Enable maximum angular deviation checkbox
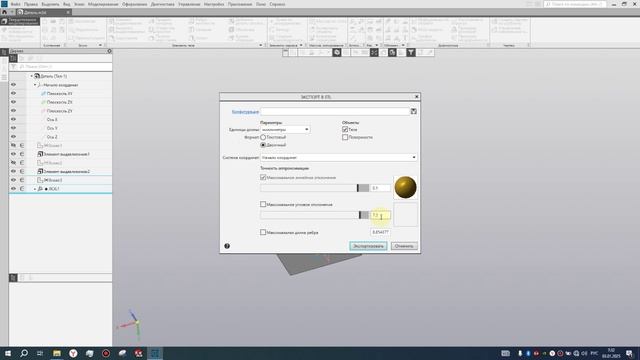 [x=263, y=204]
